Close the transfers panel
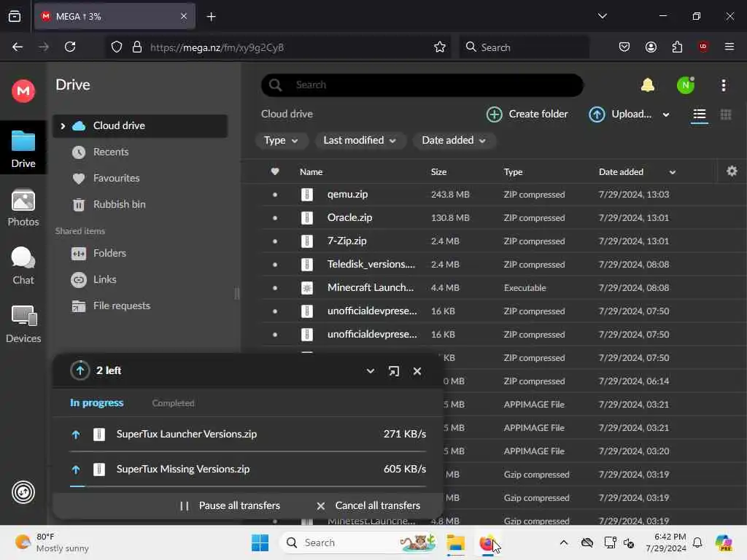The image size is (747, 560). click(417, 371)
